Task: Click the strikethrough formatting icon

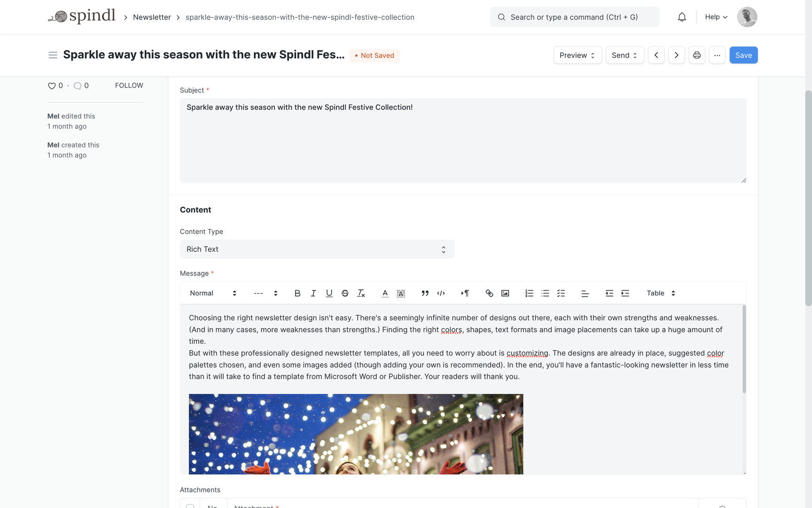Action: click(345, 293)
